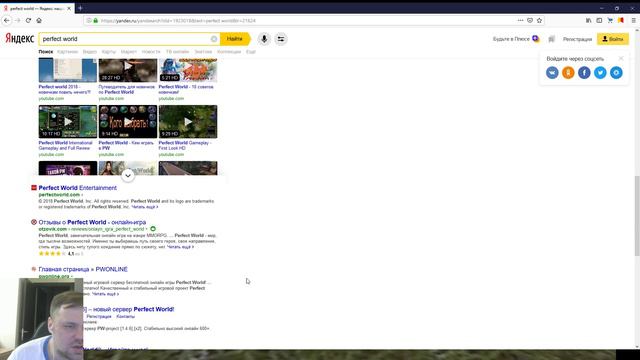Toggle the browser sidebar icon
640x360 pixels.
click(599, 20)
